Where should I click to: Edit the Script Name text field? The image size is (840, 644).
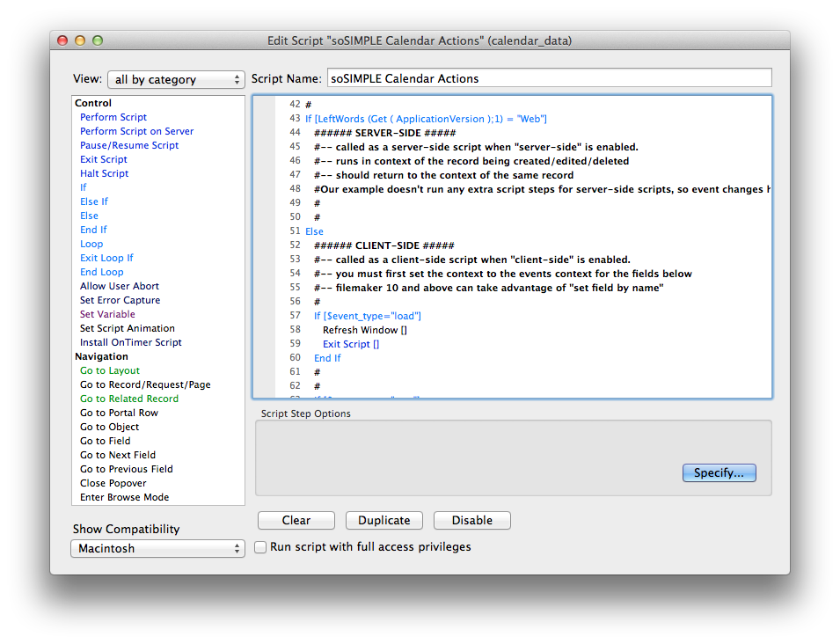coord(549,78)
